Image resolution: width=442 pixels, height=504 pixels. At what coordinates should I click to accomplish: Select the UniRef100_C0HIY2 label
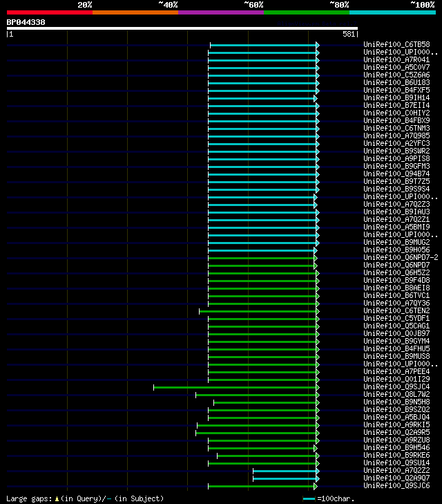396,113
